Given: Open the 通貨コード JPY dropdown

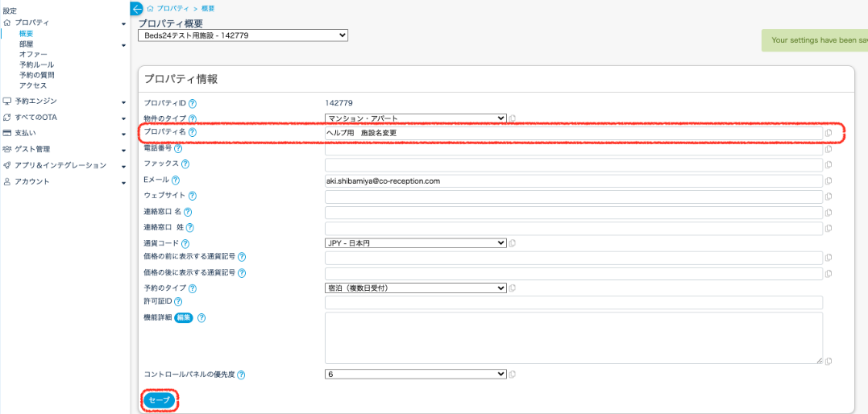Looking at the screenshot, I should coord(415,243).
